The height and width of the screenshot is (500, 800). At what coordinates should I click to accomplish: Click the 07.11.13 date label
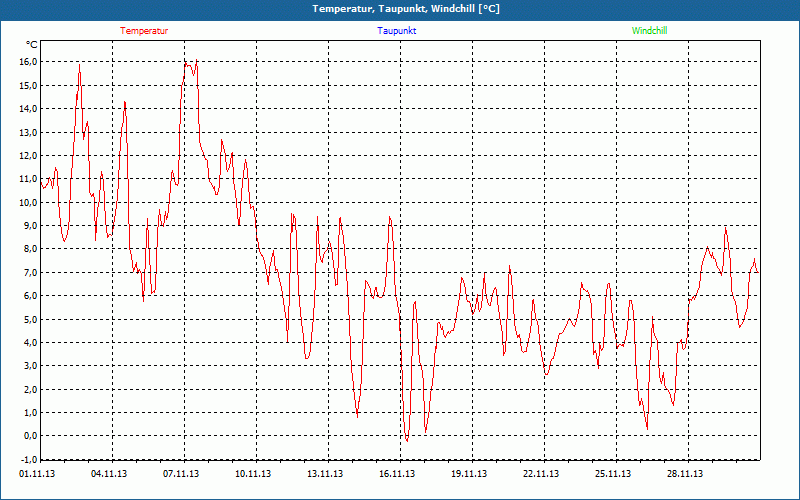[x=181, y=474]
